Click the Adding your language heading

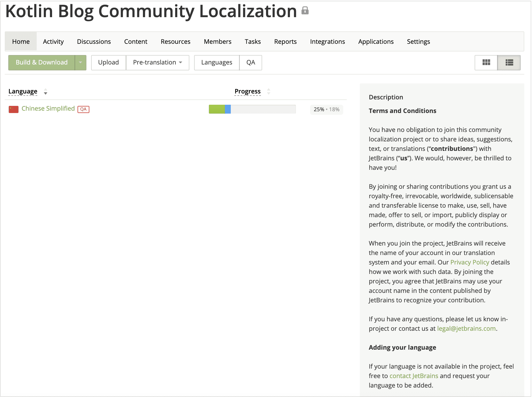[402, 347]
